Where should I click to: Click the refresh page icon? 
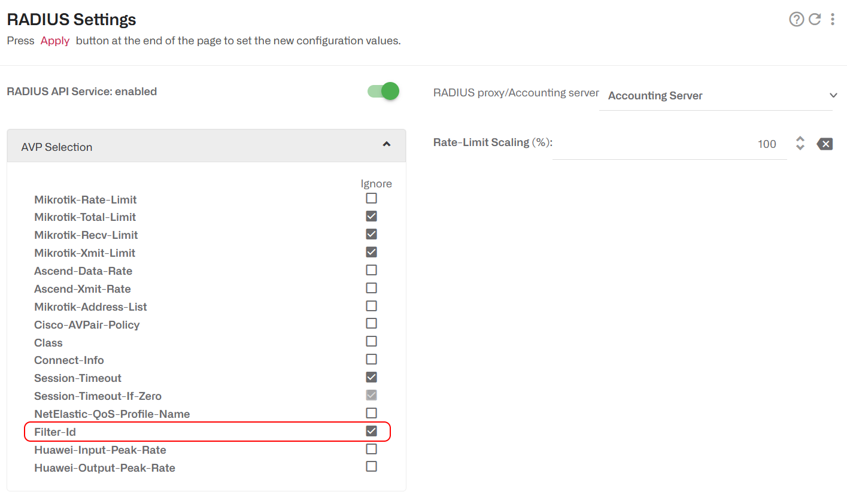coord(815,19)
